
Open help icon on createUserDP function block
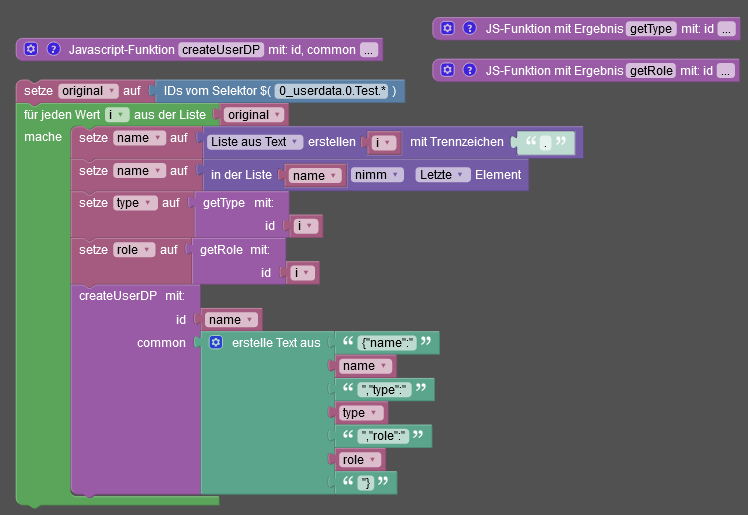pos(53,49)
